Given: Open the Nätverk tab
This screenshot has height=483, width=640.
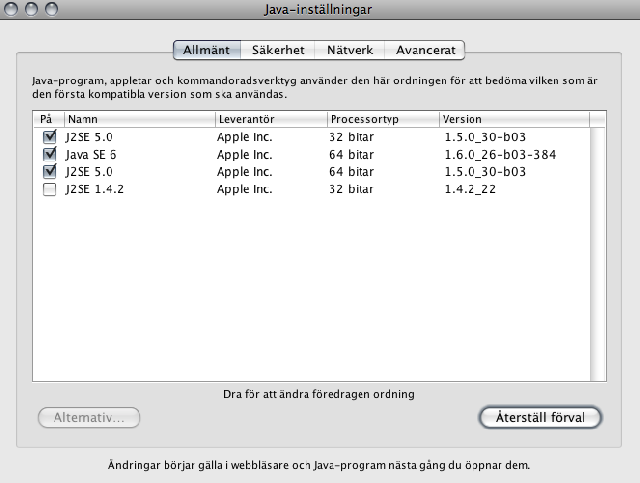Looking at the screenshot, I should [350, 50].
